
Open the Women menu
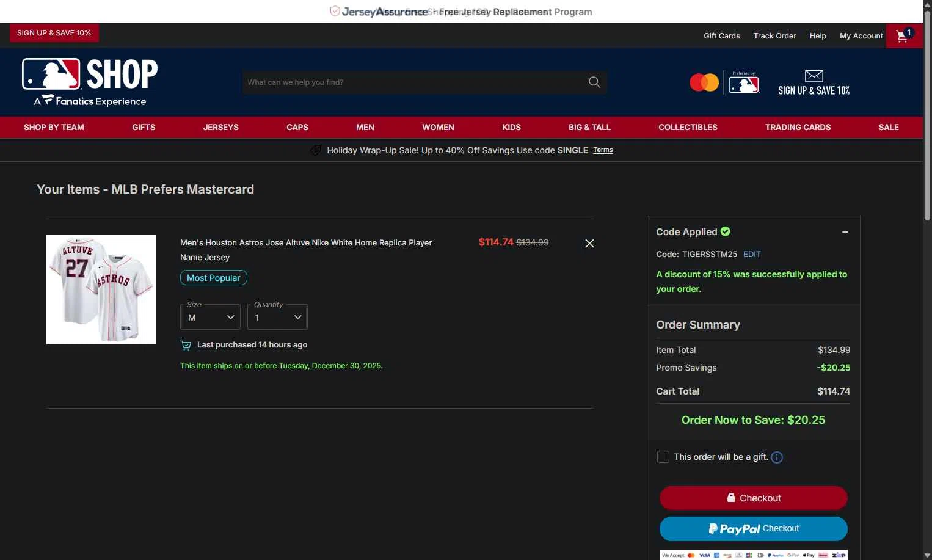(438, 127)
